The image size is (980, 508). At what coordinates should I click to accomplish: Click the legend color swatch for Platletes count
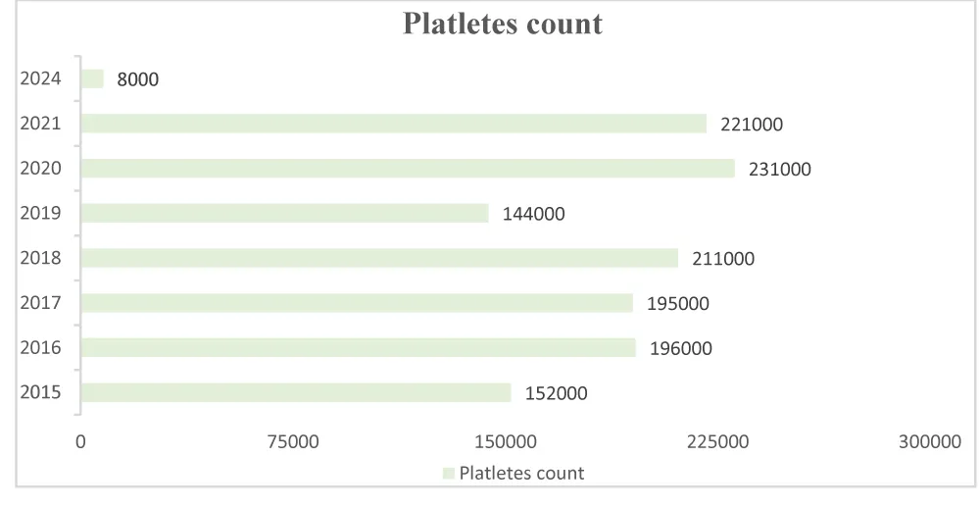(x=449, y=474)
